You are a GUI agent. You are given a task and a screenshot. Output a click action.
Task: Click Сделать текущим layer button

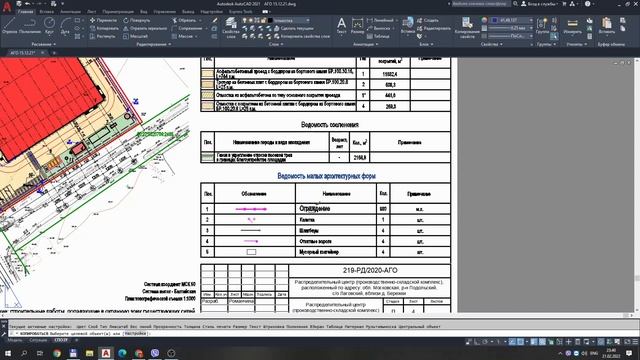[293, 28]
